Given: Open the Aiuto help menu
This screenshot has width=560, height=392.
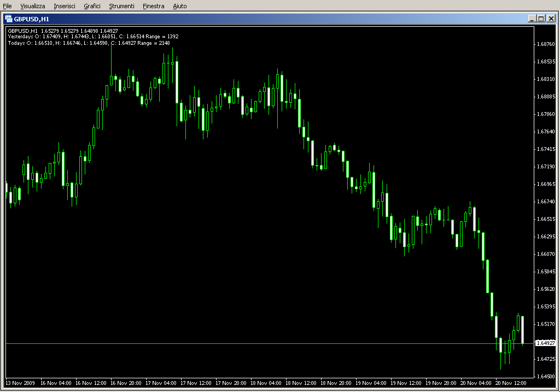Looking at the screenshot, I should pos(179,6).
